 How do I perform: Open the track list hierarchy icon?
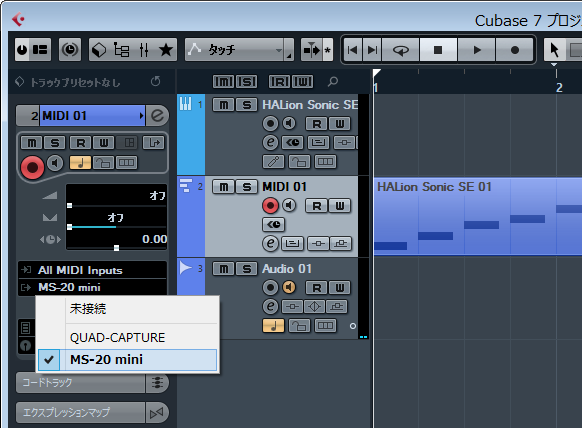point(121,49)
